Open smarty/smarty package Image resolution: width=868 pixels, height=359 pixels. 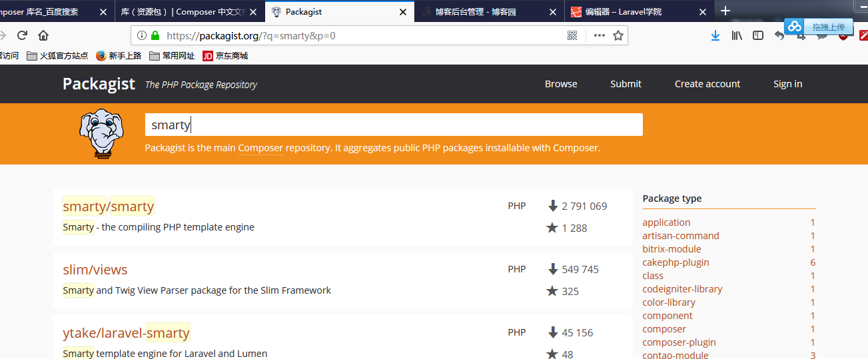coord(109,206)
